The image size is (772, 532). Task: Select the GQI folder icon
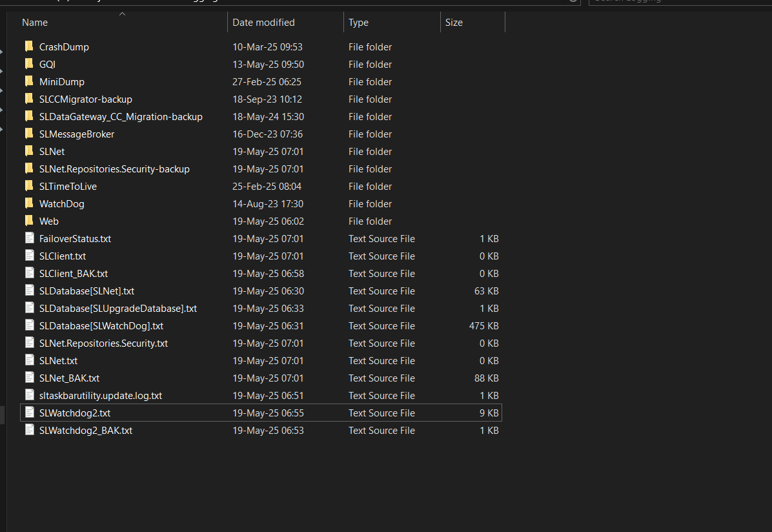tap(29, 64)
